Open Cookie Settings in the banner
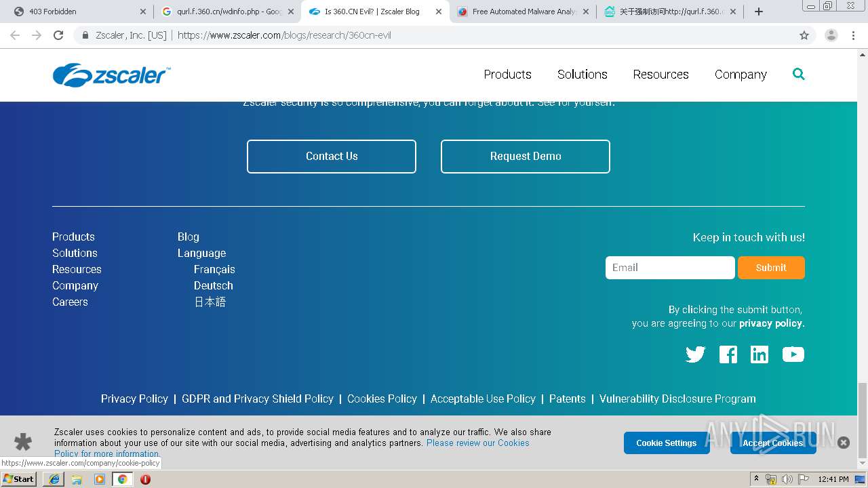 point(667,443)
